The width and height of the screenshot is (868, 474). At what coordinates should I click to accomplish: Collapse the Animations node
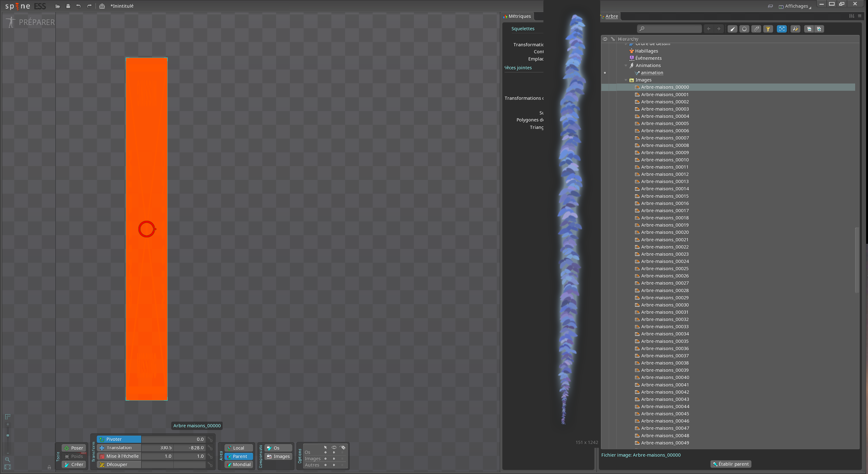pos(626,65)
